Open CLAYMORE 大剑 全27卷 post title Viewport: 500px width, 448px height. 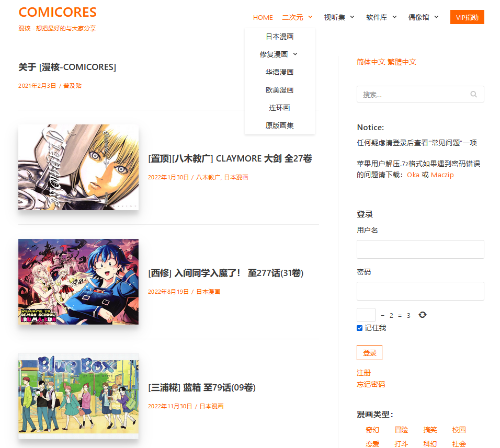pos(230,158)
